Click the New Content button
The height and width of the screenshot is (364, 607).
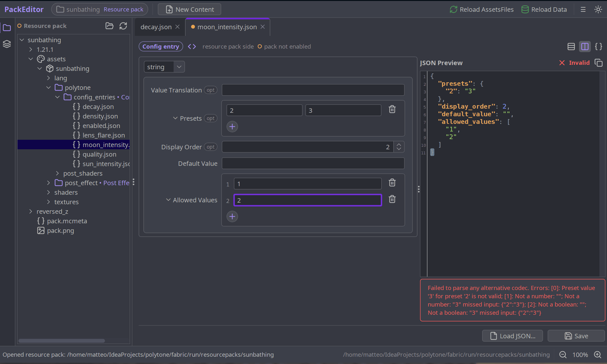190,10
